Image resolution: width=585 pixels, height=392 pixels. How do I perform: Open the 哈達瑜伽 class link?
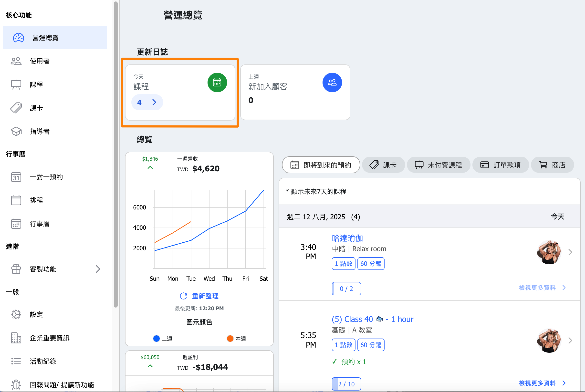pos(347,238)
